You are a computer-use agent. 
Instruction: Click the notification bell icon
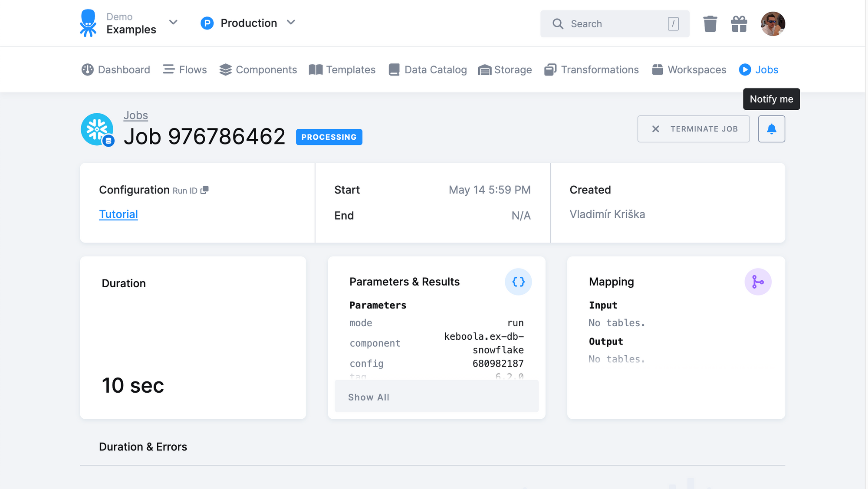771,128
